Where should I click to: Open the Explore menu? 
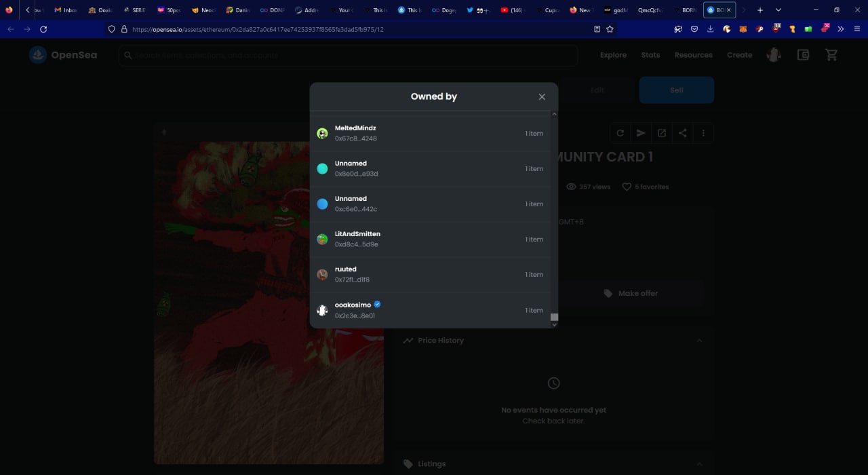pos(613,55)
